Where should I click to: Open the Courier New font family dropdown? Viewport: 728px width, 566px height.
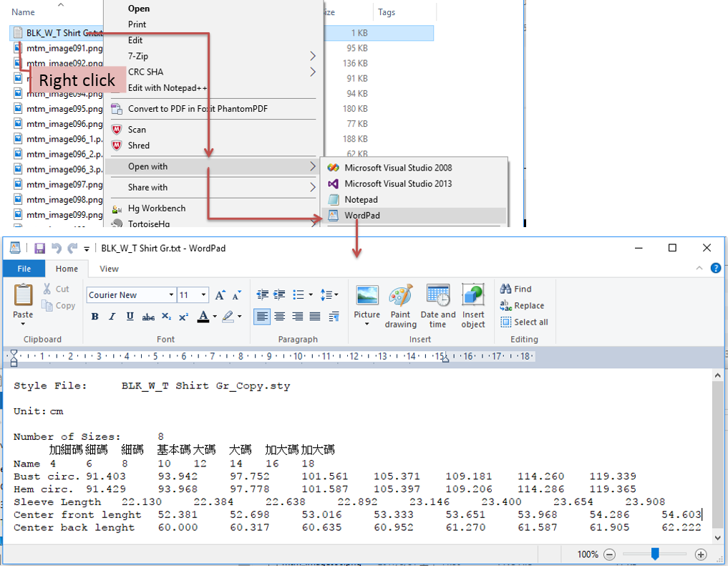coord(171,295)
